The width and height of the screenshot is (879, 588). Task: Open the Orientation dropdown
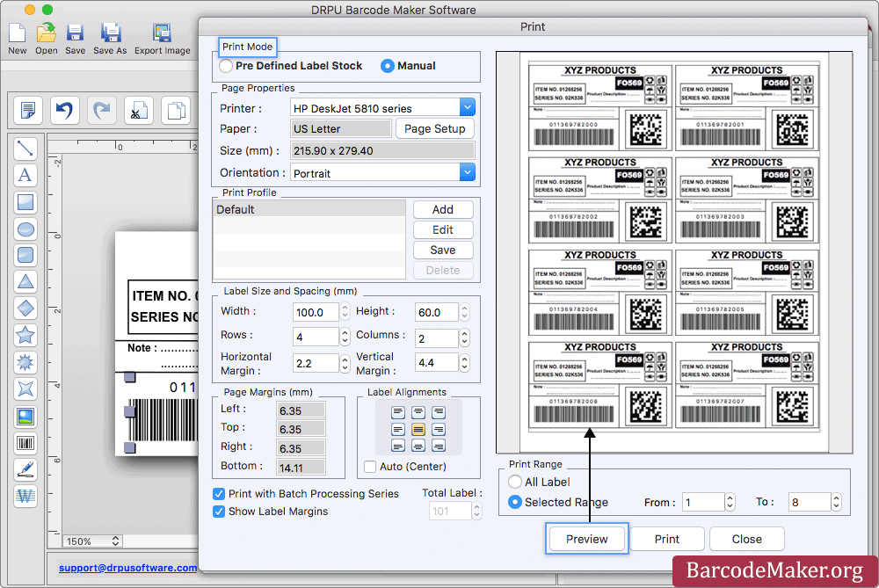tap(468, 172)
